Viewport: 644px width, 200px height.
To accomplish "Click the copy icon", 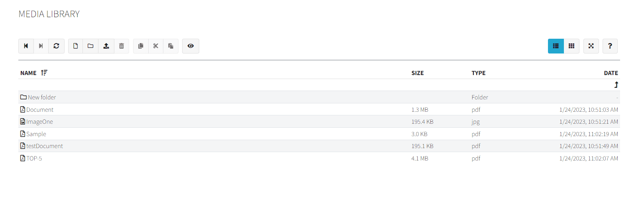I will (141, 46).
